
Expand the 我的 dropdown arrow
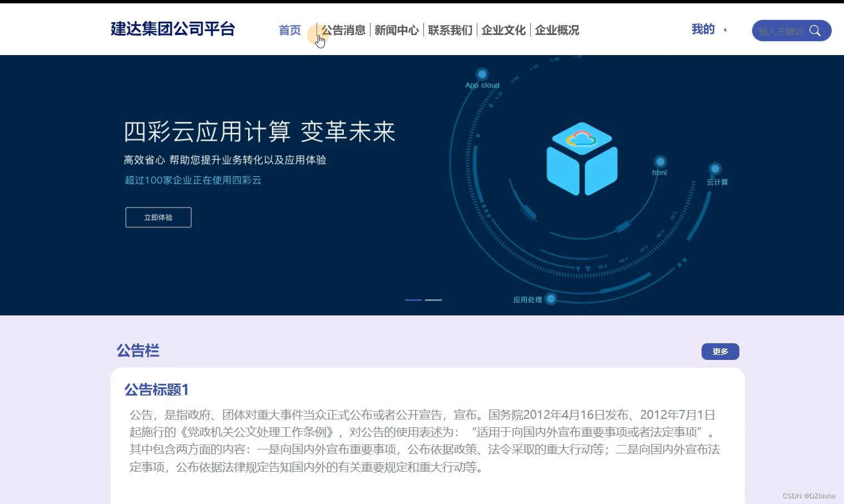click(x=725, y=30)
